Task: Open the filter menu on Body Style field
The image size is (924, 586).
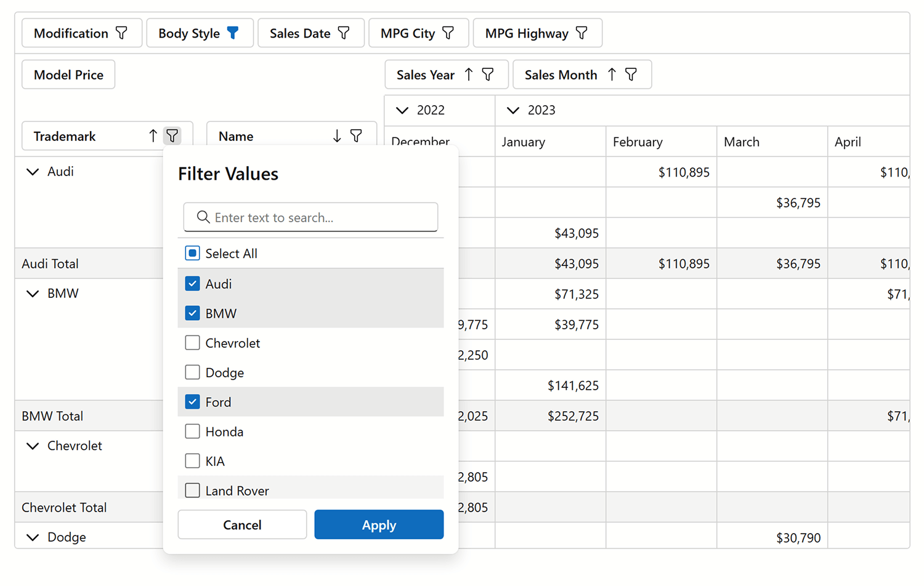Action: [x=233, y=33]
